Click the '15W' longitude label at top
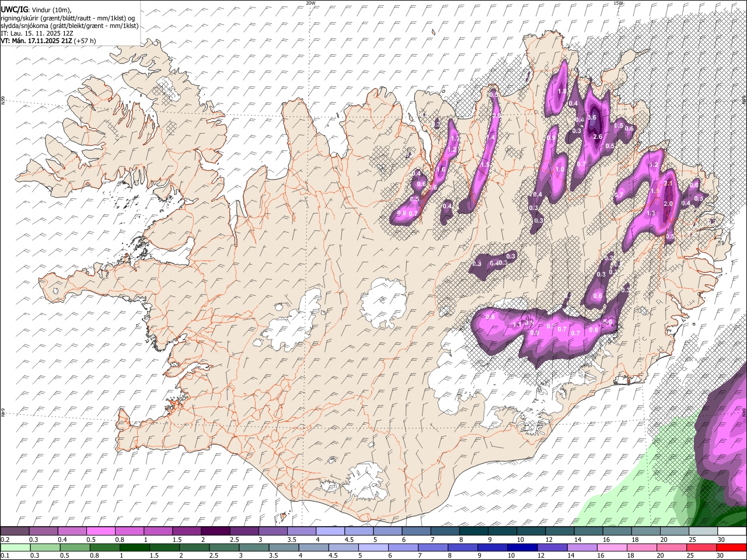This screenshot has width=747, height=560. pyautogui.click(x=619, y=3)
